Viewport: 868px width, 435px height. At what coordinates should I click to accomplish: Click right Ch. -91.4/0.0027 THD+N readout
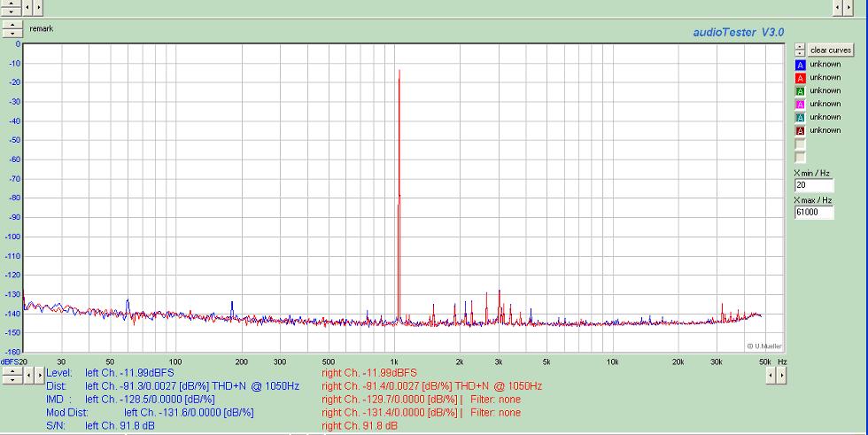pyautogui.click(x=432, y=386)
